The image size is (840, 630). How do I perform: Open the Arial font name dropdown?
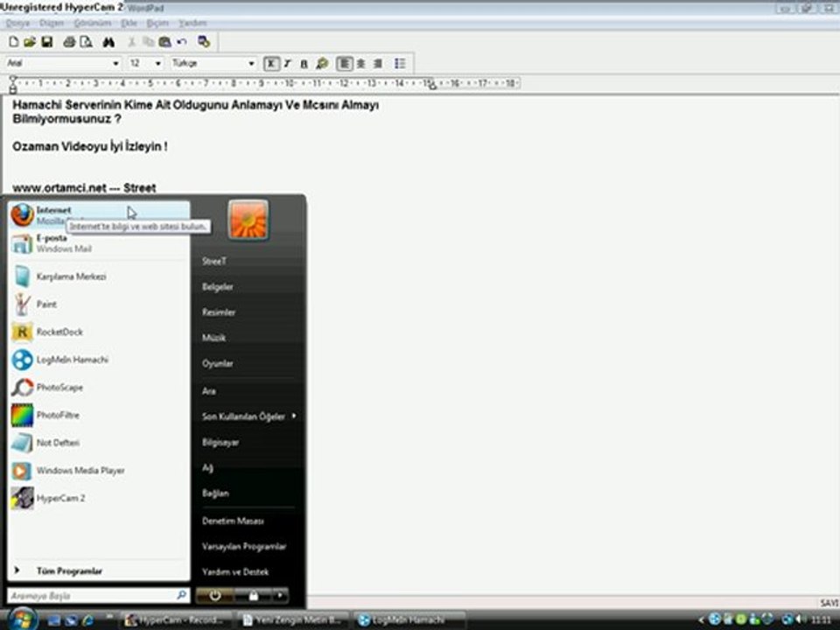(115, 63)
